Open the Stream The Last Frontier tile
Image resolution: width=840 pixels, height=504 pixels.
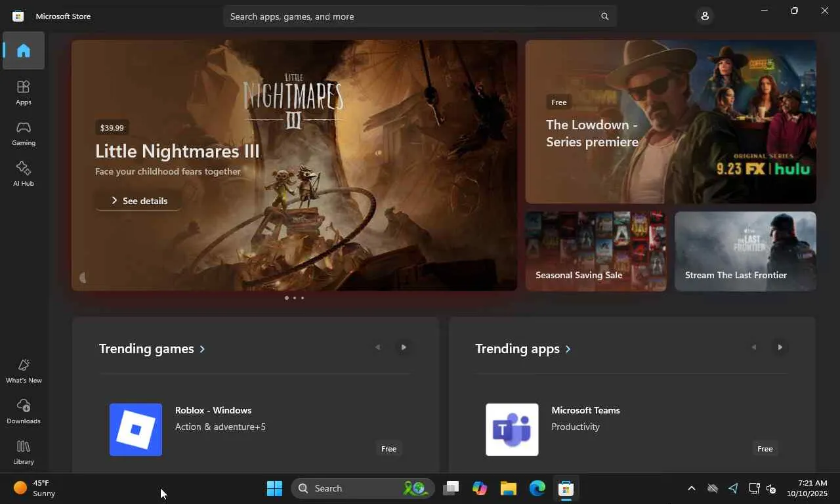point(745,251)
